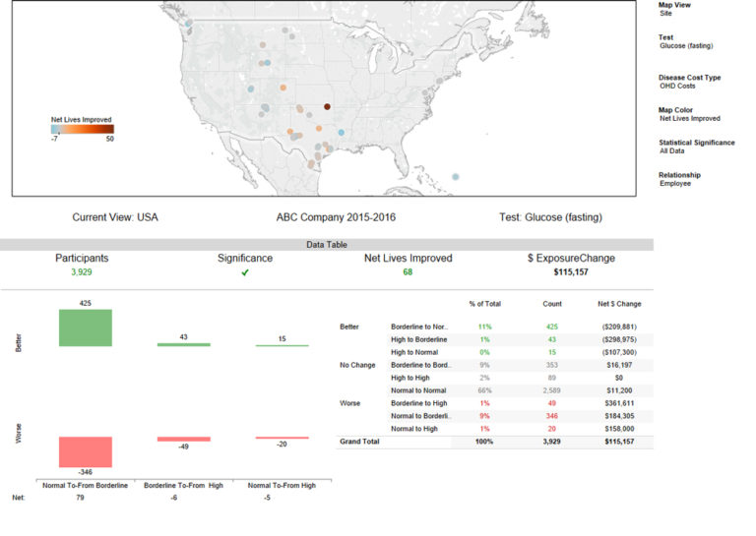Open the Disease Cost Type filter OHD Costs

tap(677, 86)
